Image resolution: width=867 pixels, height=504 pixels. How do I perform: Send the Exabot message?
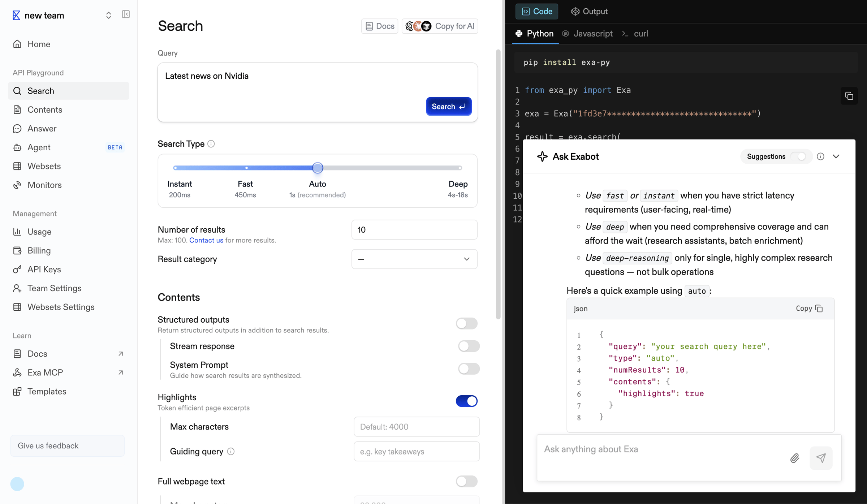(821, 458)
